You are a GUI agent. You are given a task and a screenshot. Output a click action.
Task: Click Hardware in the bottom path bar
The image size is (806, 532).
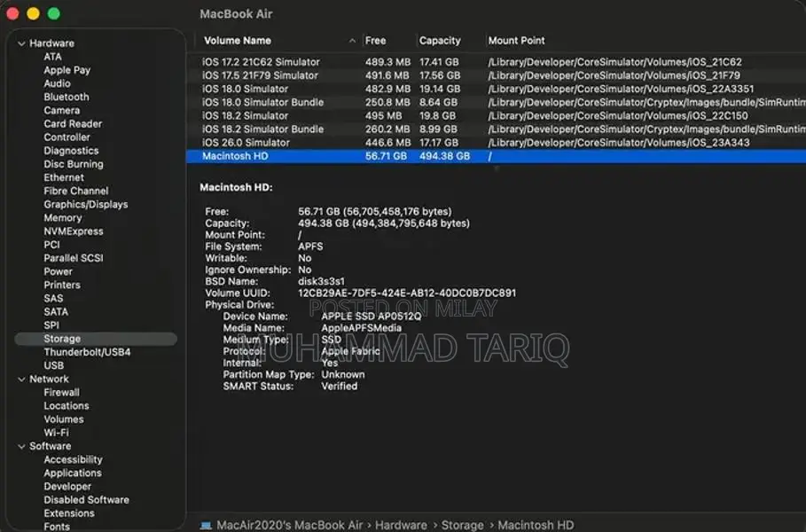click(x=401, y=525)
